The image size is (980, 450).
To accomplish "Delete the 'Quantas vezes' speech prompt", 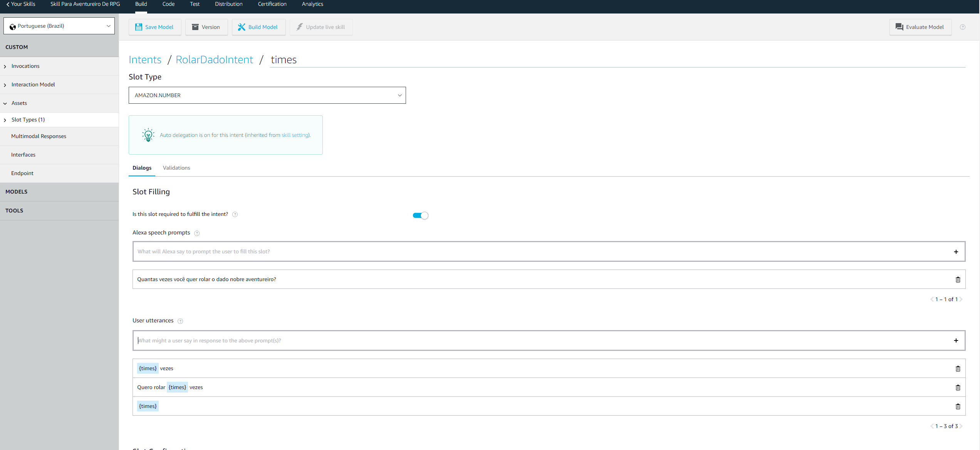I will pos(958,280).
